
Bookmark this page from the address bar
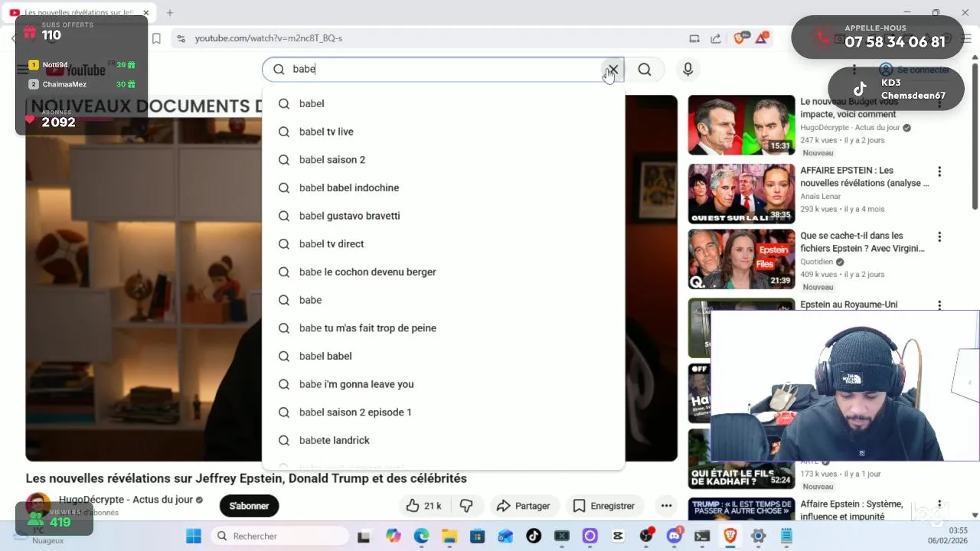point(156,38)
